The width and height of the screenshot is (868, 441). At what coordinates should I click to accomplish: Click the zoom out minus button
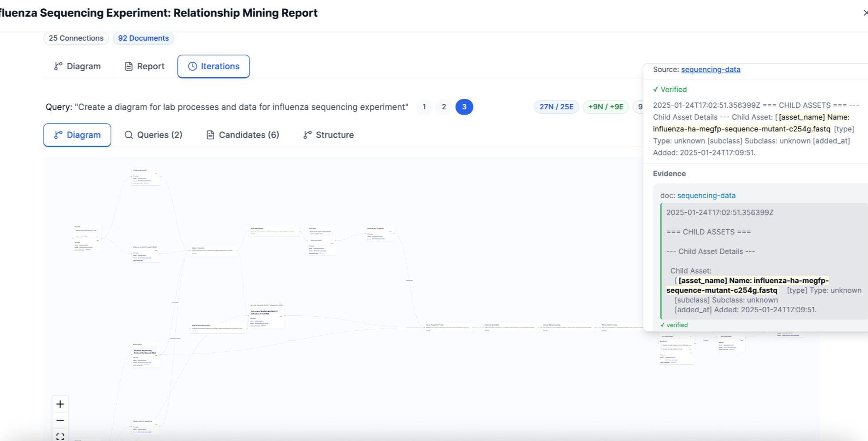60,420
